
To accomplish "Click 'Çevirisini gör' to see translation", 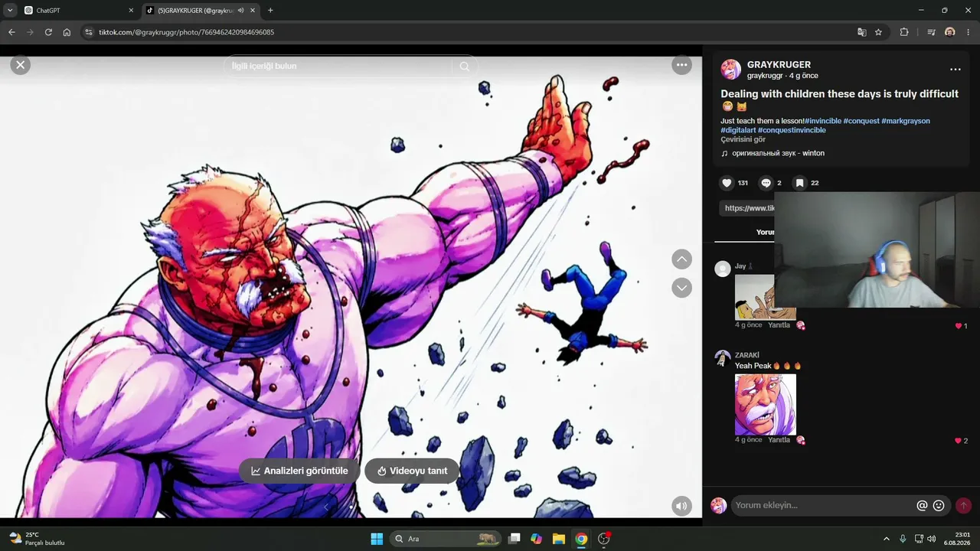I will [x=743, y=139].
